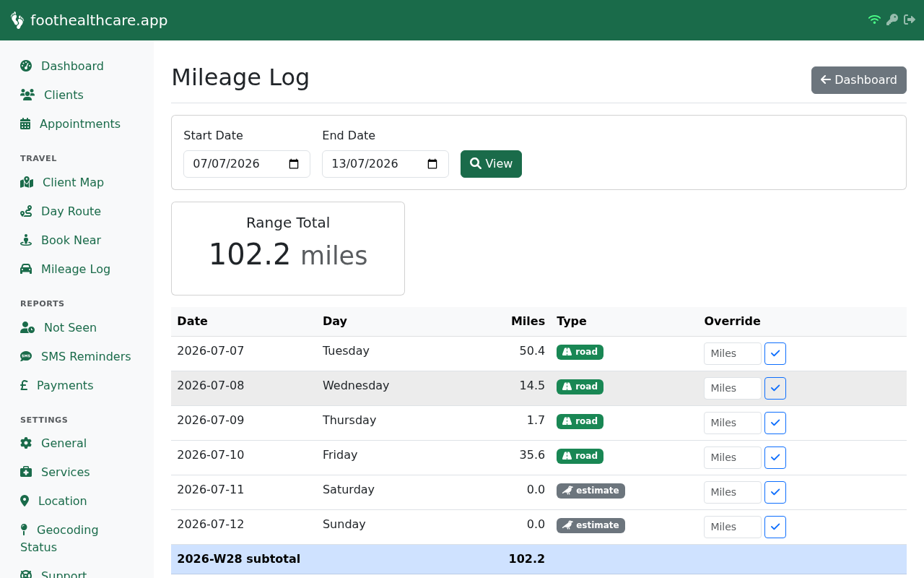924x578 pixels.
Task: Click the SMS Reminders bubble icon
Action: (26, 356)
